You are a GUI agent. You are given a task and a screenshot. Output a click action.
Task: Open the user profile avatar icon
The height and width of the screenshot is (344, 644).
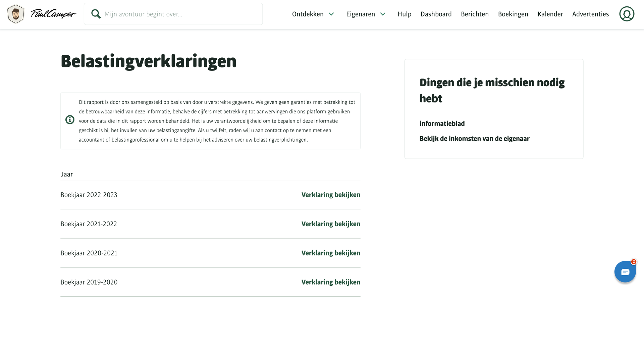click(627, 14)
